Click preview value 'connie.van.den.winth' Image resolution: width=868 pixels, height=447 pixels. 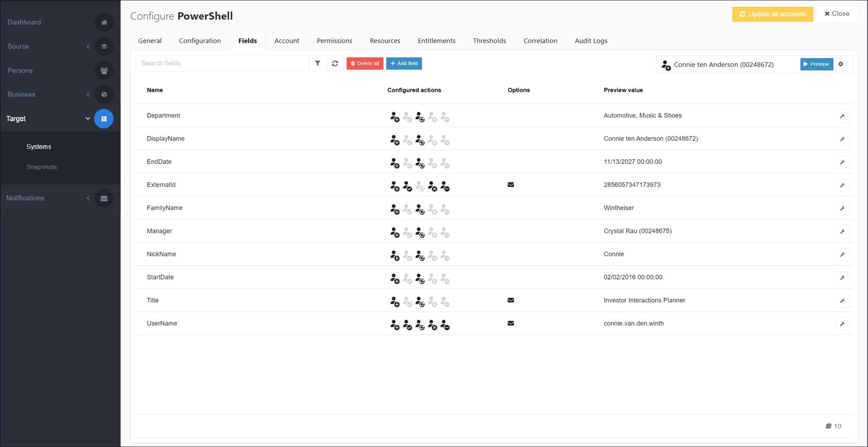tap(633, 323)
